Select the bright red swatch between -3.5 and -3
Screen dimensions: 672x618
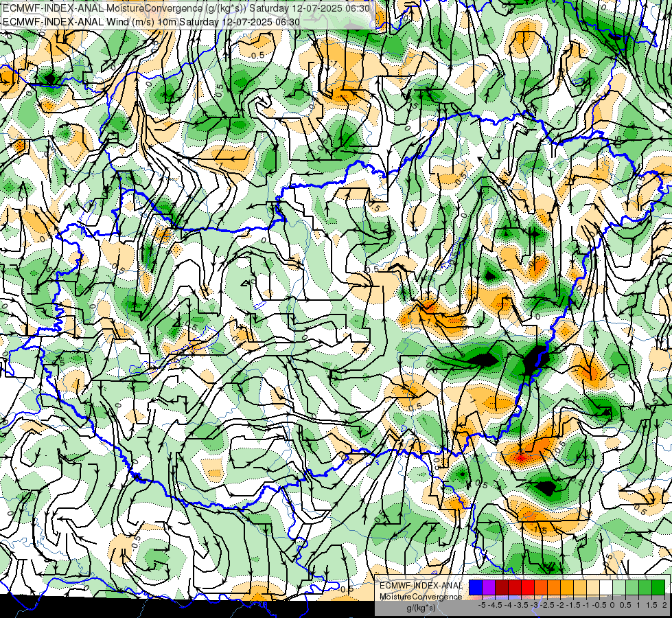[528, 587]
